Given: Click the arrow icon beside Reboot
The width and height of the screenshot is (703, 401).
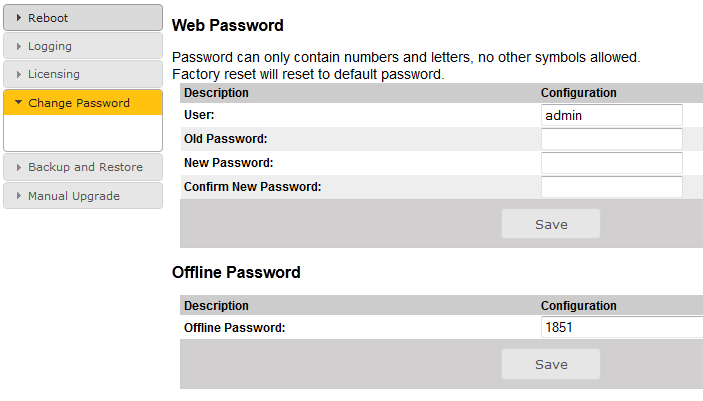Looking at the screenshot, I should [x=18, y=18].
